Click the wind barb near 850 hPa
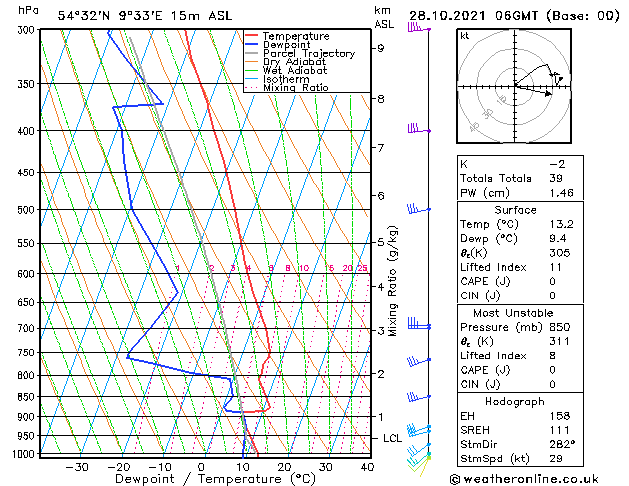The image size is (629, 486). (419, 397)
